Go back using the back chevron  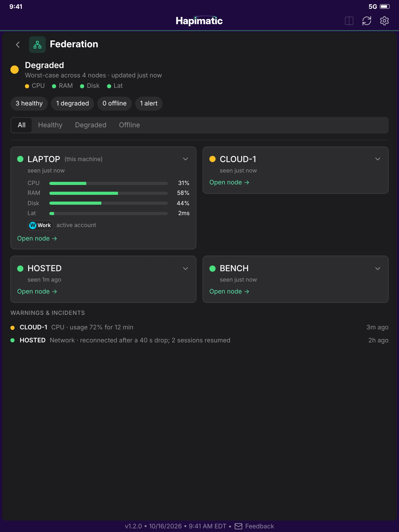[x=18, y=45]
